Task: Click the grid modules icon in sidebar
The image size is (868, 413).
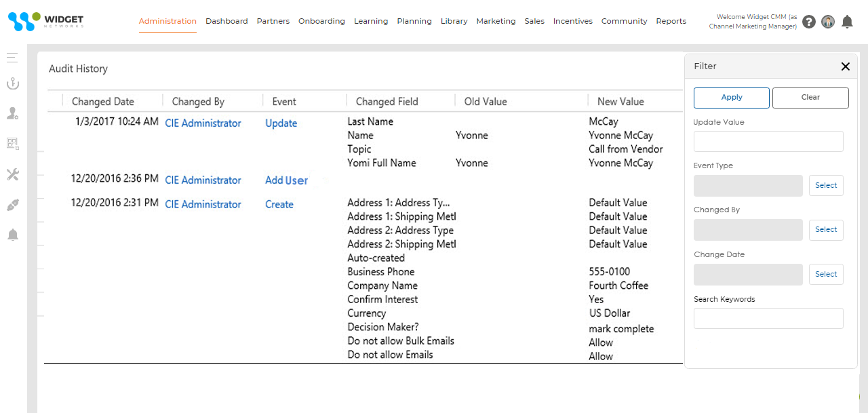Action: coord(12,143)
